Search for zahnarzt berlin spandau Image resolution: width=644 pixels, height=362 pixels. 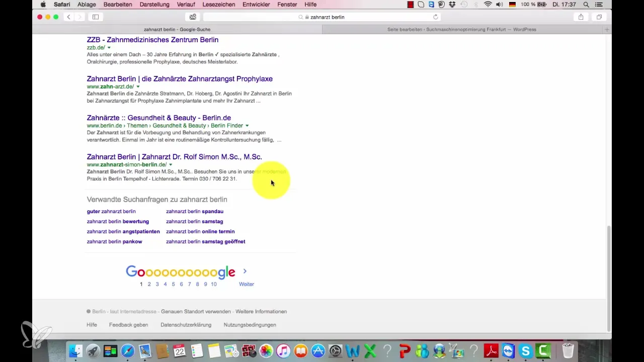(195, 212)
